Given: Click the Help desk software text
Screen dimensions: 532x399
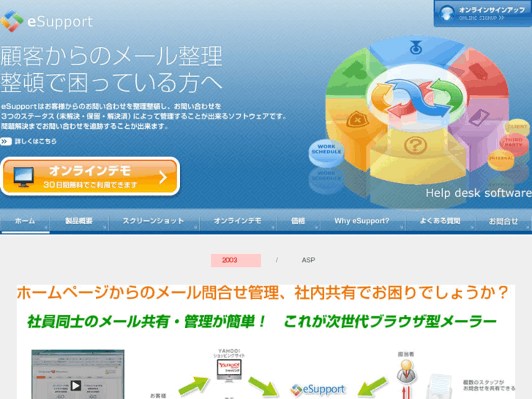Looking at the screenshot, I should coord(479,193).
